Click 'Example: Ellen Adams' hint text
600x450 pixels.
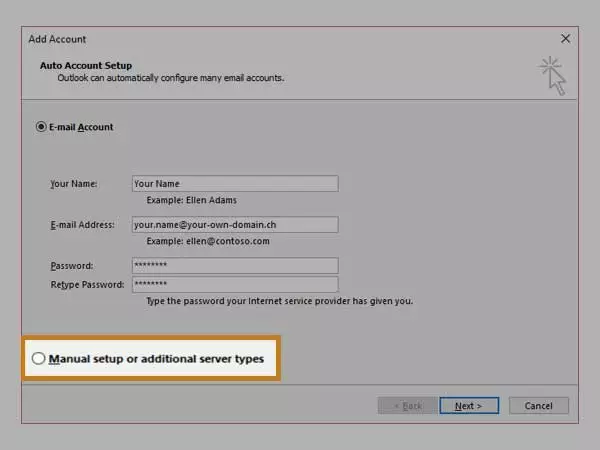pyautogui.click(x=191, y=200)
